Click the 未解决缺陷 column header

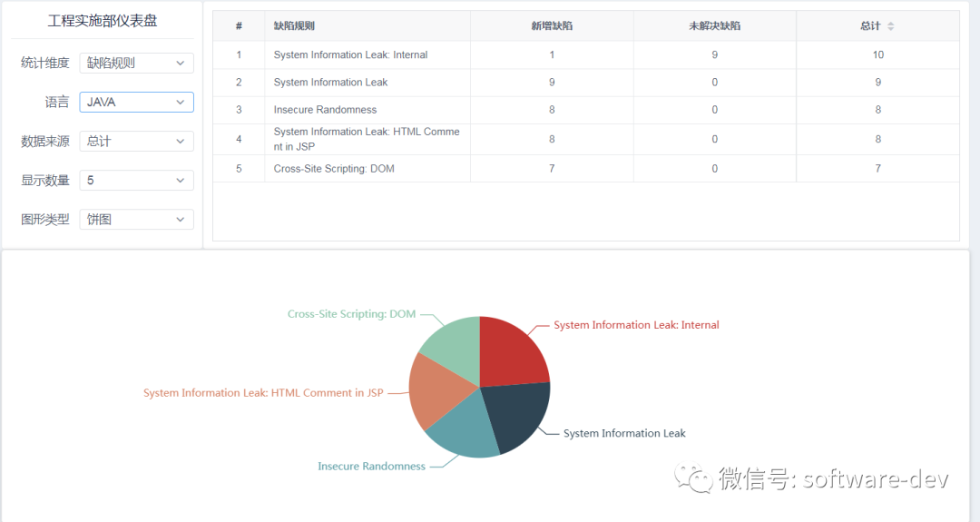tap(714, 26)
